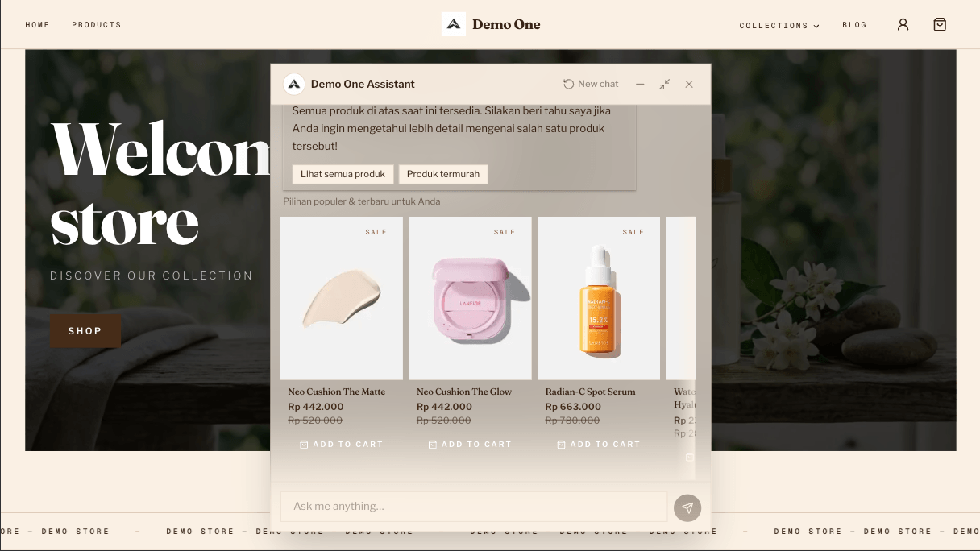
Task: Click SALE badge on Radian-C Spot Serum
Action: (x=633, y=232)
